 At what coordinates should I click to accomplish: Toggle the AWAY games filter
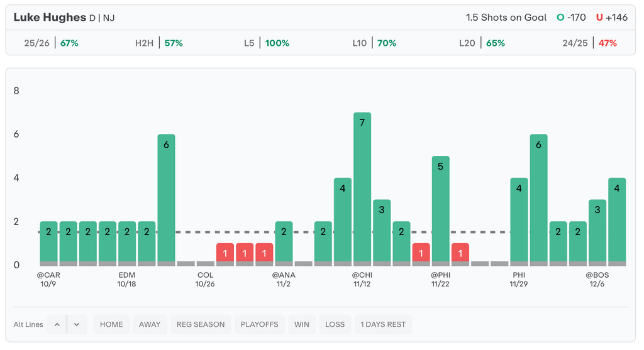[x=150, y=324]
